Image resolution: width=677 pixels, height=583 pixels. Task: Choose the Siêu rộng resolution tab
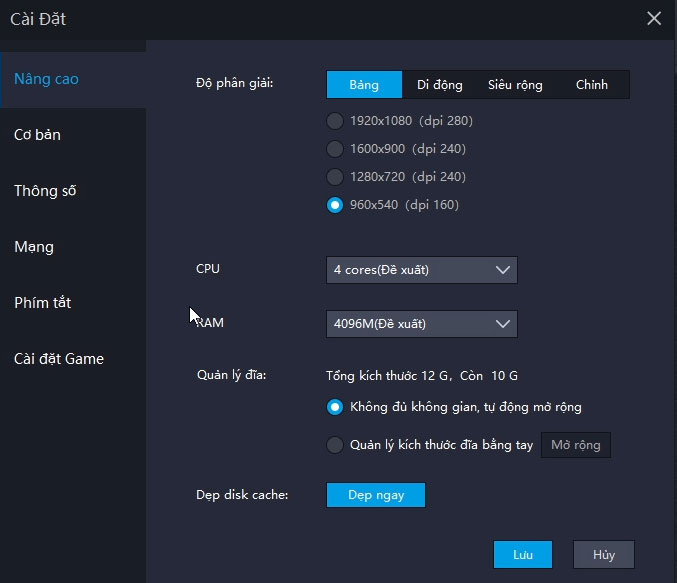point(515,85)
